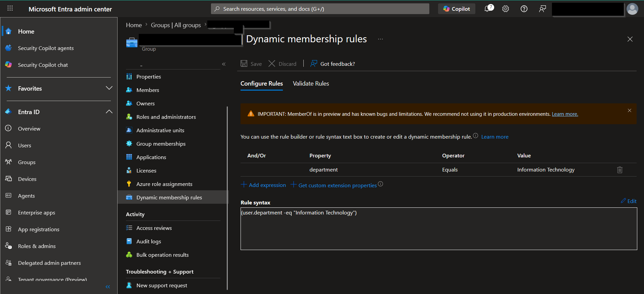Click the Save toolbar button
The height and width of the screenshot is (294, 644).
pos(251,64)
